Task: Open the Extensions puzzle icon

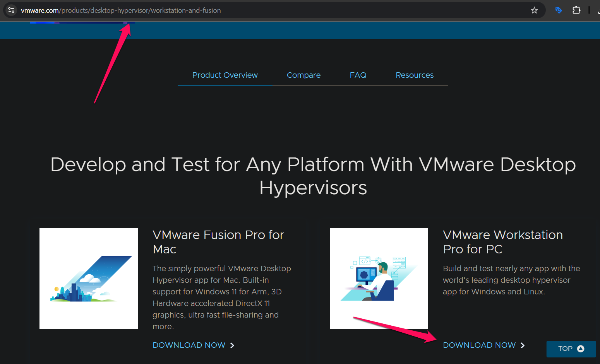Action: 576,10
